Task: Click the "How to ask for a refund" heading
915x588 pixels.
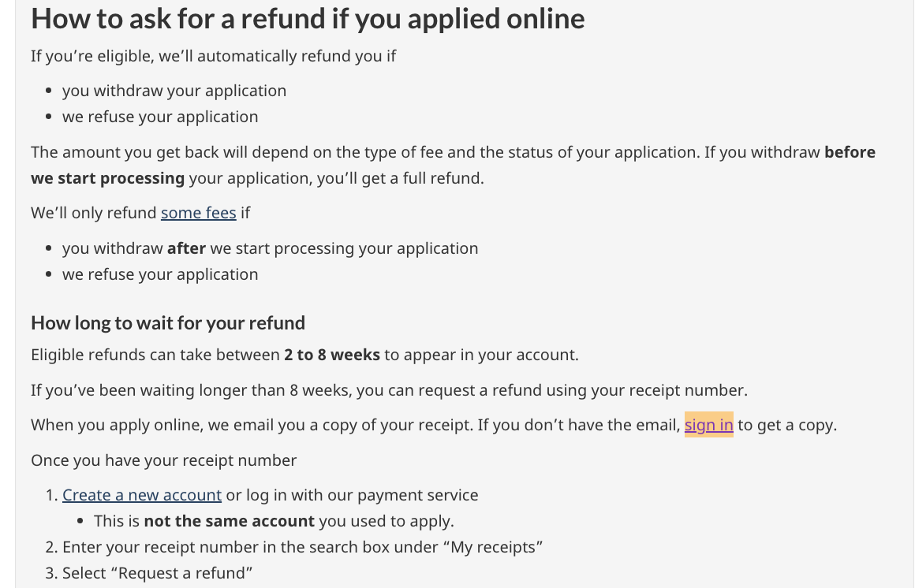Action: [x=308, y=19]
